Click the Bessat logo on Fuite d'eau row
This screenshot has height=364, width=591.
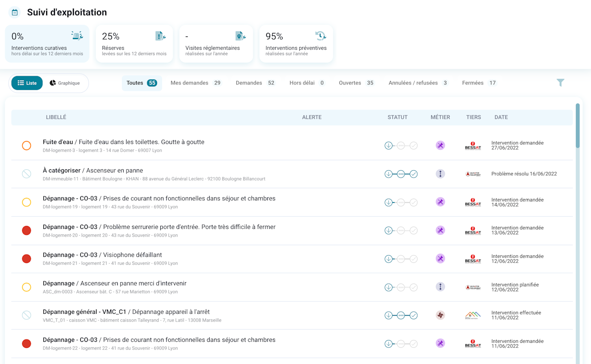pos(473,146)
